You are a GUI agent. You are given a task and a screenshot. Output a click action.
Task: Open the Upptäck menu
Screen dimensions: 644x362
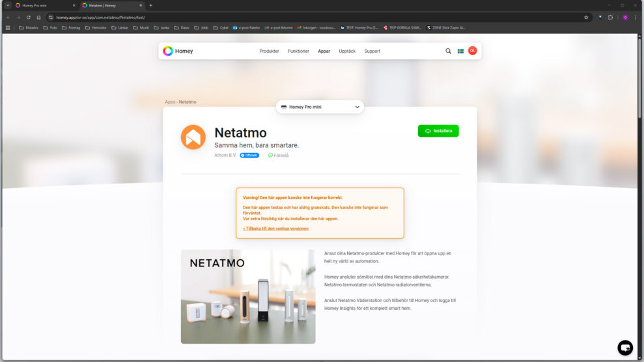tap(347, 51)
